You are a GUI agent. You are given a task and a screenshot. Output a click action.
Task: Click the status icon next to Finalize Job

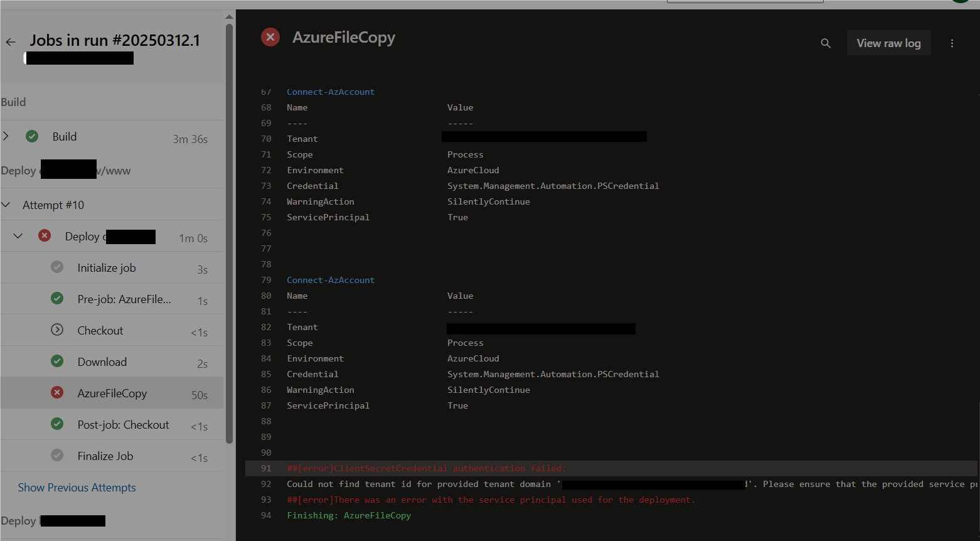(56, 455)
